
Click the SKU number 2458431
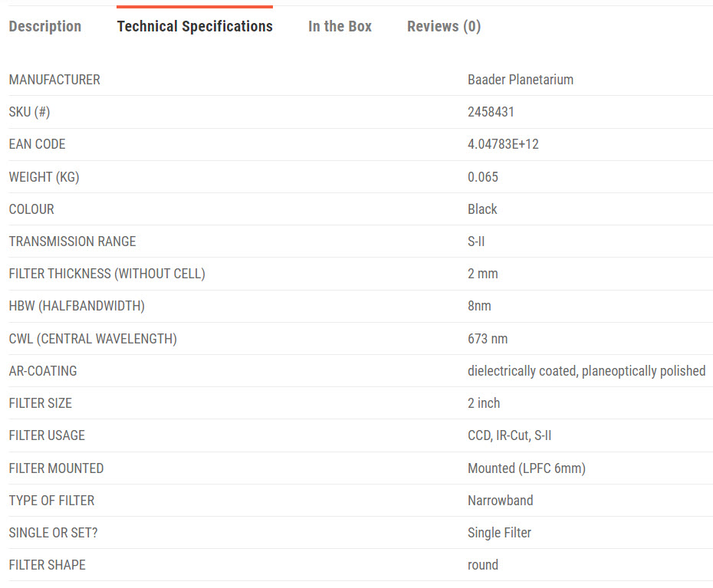pyautogui.click(x=491, y=112)
